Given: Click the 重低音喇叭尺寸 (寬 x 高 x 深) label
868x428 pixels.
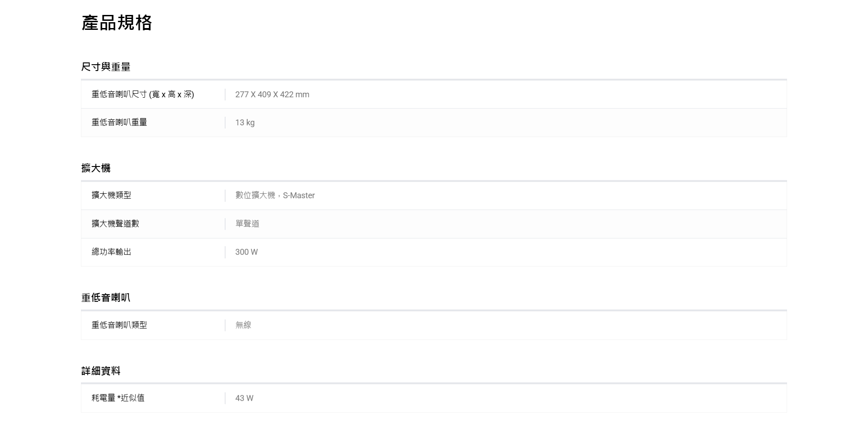Looking at the screenshot, I should 143,95.
